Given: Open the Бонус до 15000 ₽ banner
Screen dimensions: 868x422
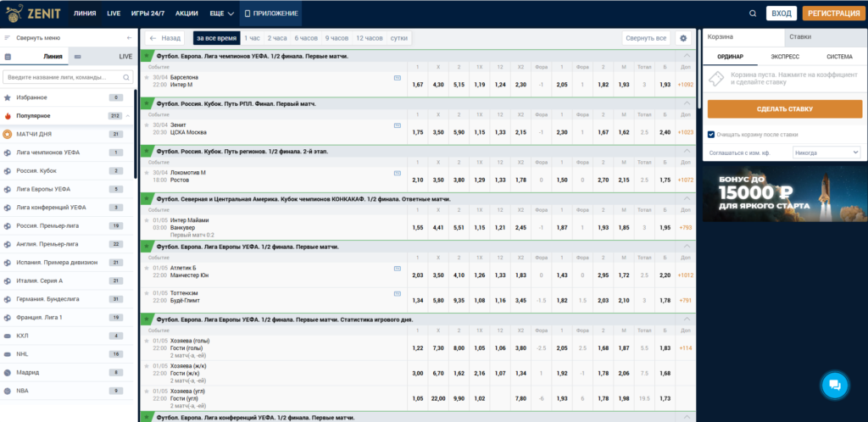Looking at the screenshot, I should [784, 193].
